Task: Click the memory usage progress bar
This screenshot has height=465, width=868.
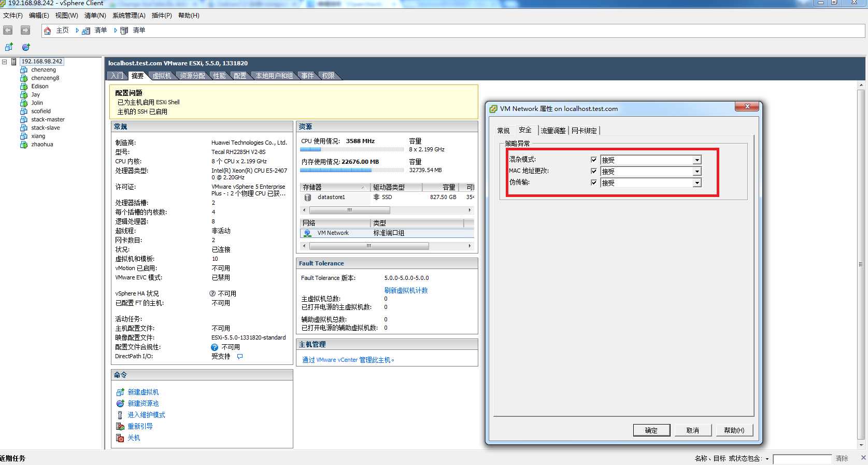Action: tap(352, 170)
